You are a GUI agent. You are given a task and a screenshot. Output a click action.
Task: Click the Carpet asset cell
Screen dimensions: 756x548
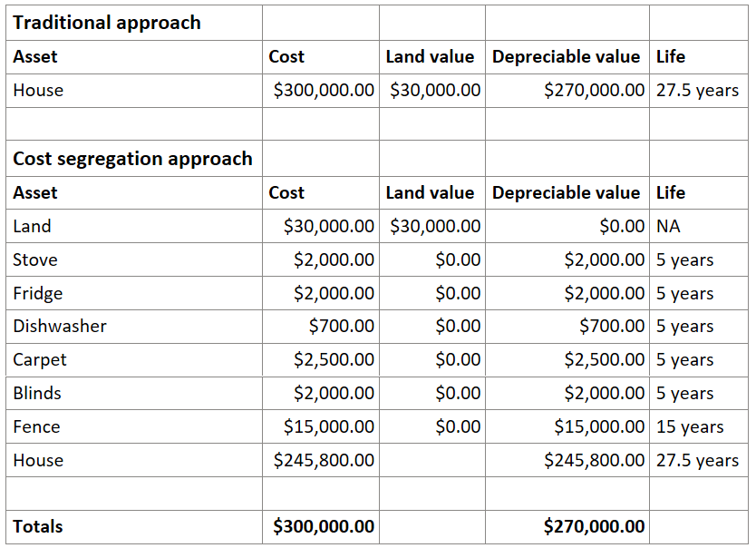point(134,360)
